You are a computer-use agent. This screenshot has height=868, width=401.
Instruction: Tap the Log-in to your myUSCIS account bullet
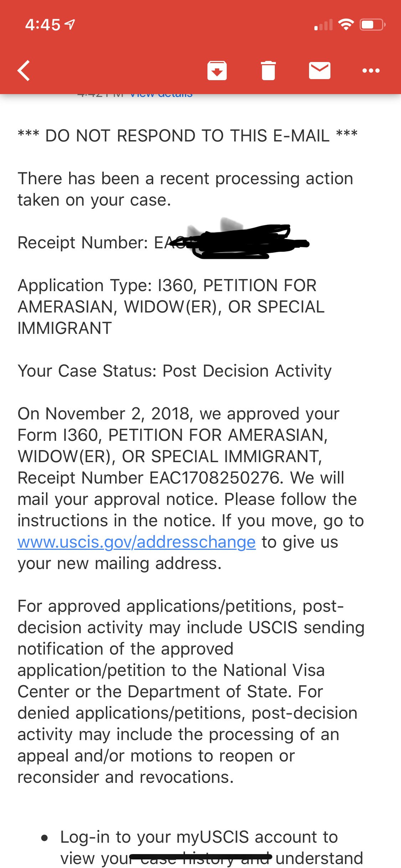point(199,837)
